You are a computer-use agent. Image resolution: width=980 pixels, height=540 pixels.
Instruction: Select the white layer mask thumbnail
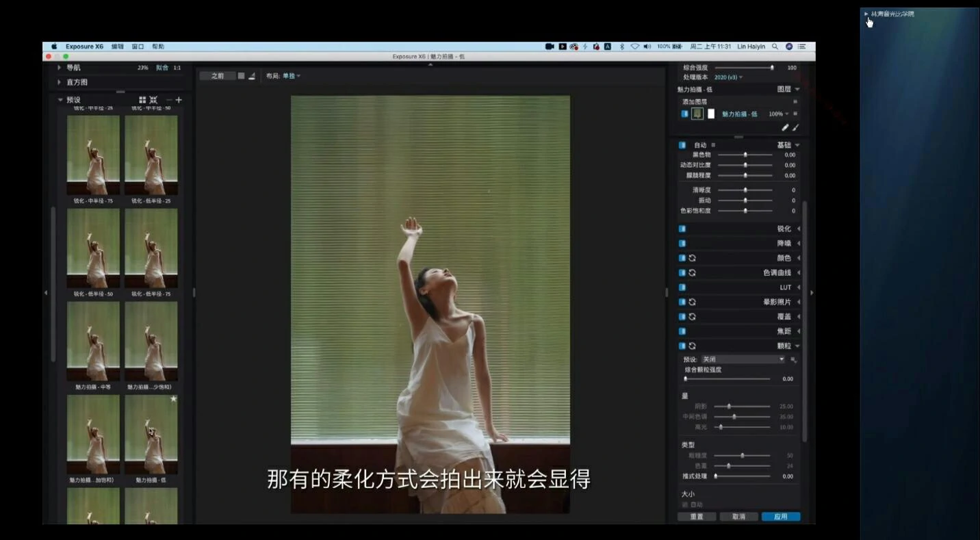click(711, 114)
